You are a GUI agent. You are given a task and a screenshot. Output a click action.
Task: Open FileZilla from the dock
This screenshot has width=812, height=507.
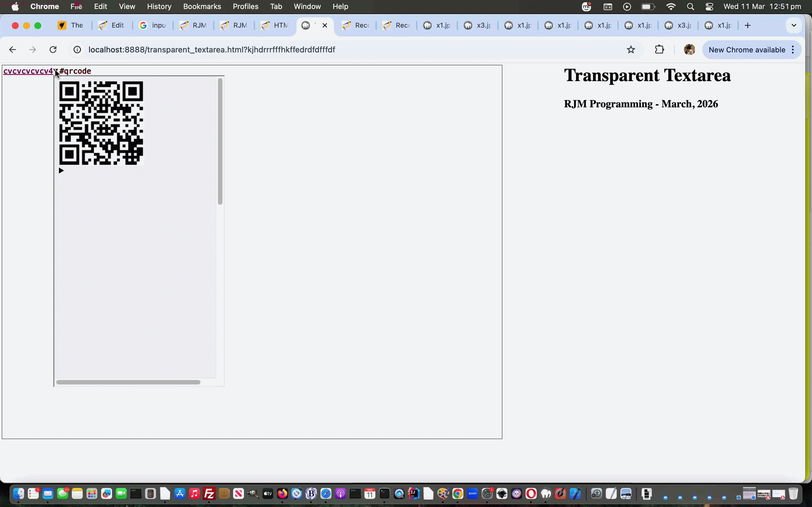(209, 493)
